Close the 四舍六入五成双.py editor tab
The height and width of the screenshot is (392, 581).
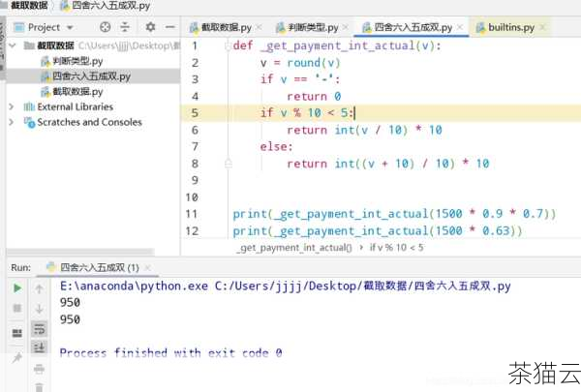pyautogui.click(x=459, y=27)
